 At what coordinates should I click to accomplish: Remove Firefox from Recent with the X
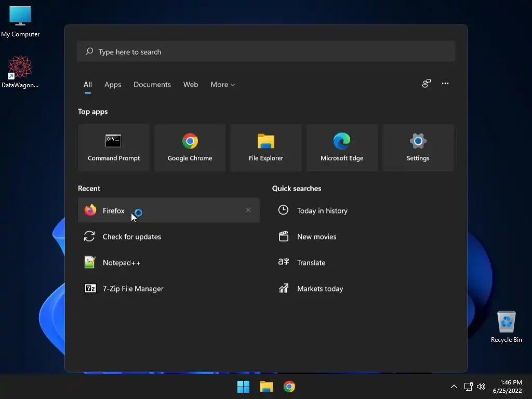(x=248, y=210)
